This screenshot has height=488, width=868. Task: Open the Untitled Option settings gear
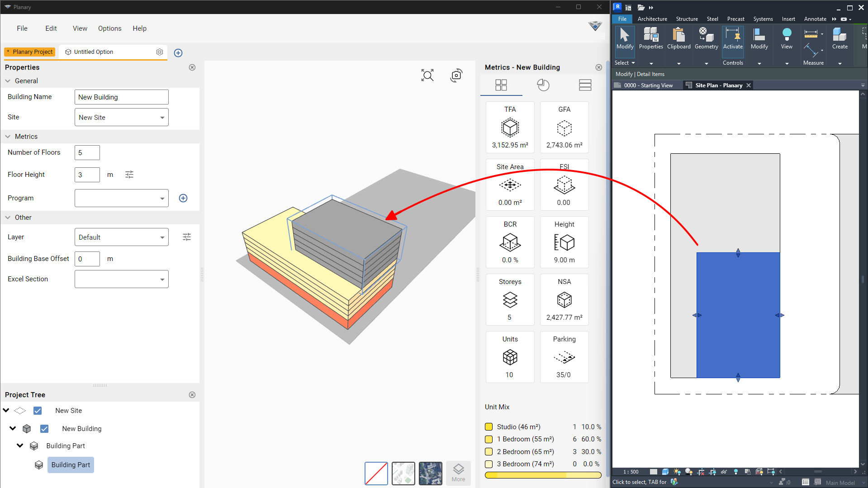160,52
